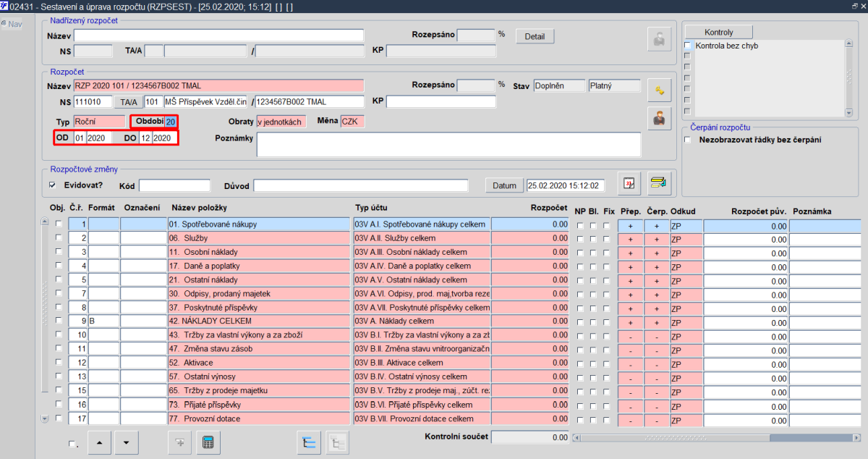Viewport: 868px width, 459px height.
Task: Click the yellow and blue bars icon
Action: [658, 183]
